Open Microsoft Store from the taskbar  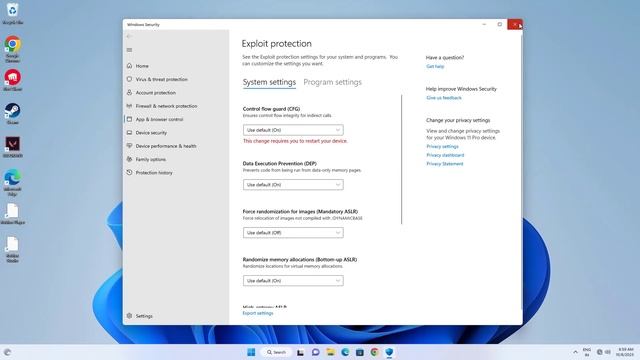[360, 352]
